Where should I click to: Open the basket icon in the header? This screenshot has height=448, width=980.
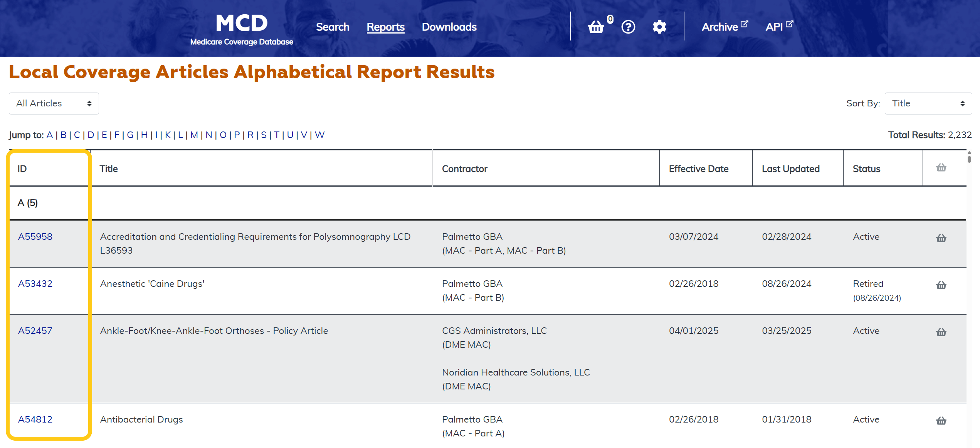coord(596,27)
